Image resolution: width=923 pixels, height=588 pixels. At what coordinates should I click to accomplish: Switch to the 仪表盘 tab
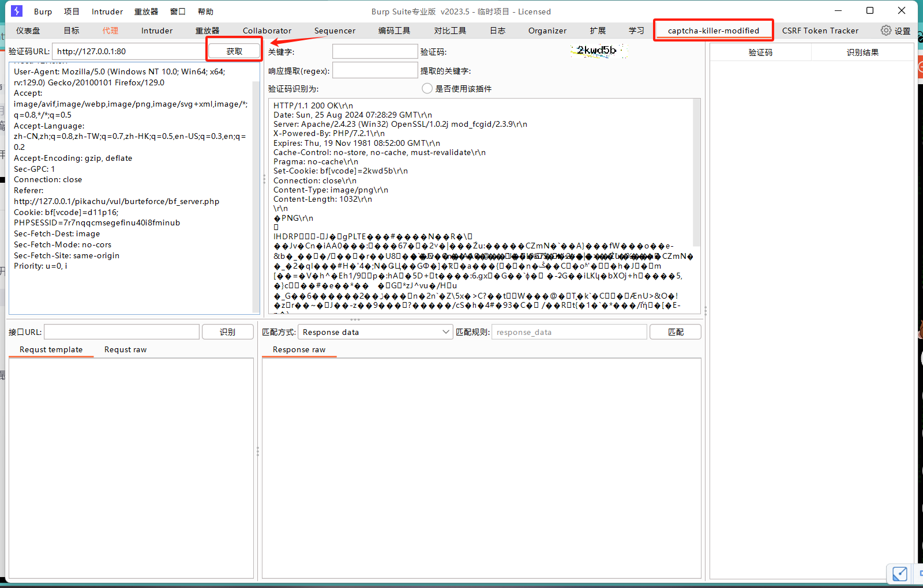pyautogui.click(x=28, y=31)
